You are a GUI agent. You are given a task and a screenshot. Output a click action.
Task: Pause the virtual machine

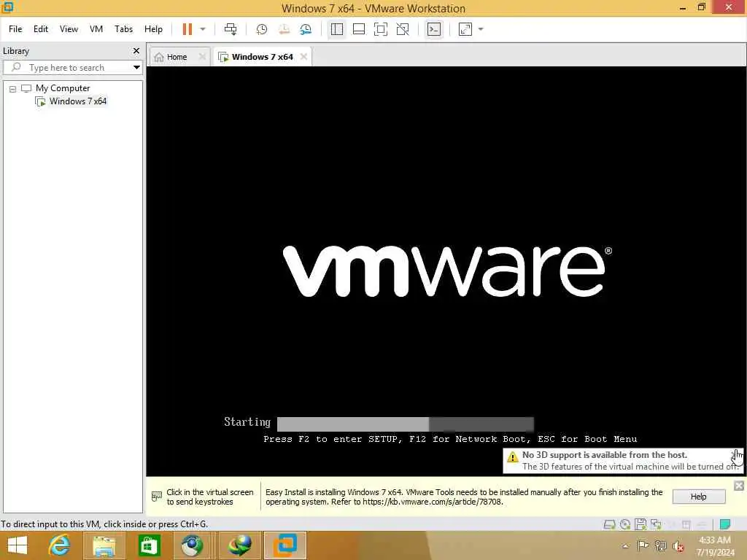[187, 29]
